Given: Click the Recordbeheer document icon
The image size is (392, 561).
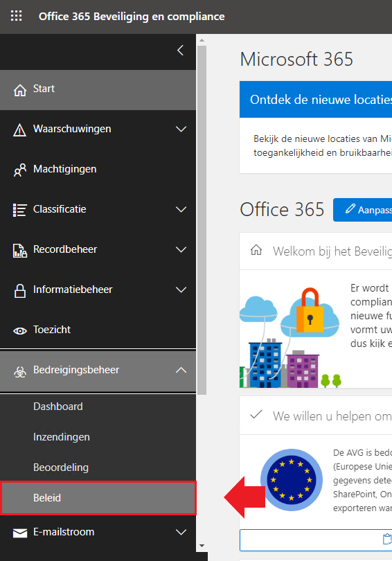Looking at the screenshot, I should [x=19, y=251].
